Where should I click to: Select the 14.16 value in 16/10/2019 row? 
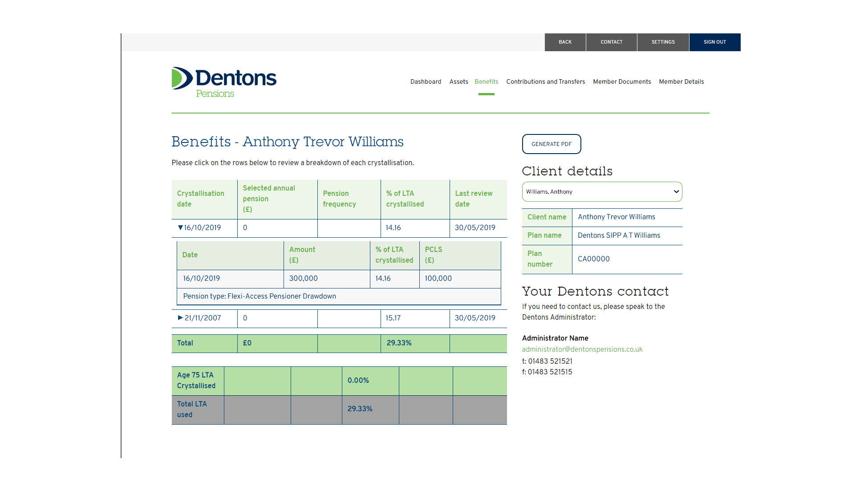click(393, 227)
